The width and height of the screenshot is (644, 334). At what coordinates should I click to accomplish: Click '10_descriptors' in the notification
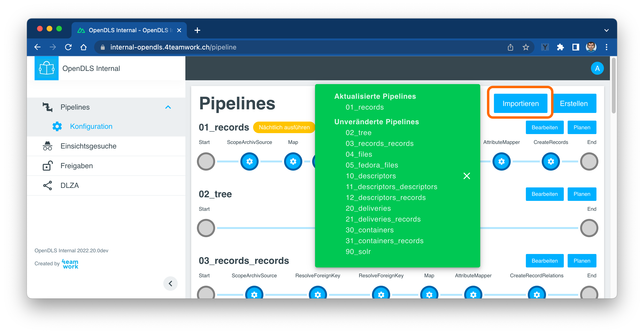(371, 176)
